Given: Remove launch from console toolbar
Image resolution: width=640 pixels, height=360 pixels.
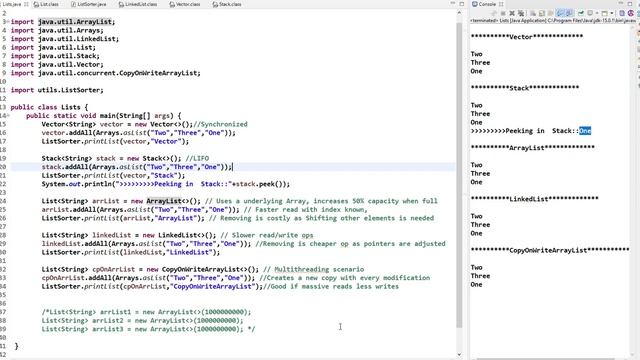Looking at the screenshot, I should point(512,13).
